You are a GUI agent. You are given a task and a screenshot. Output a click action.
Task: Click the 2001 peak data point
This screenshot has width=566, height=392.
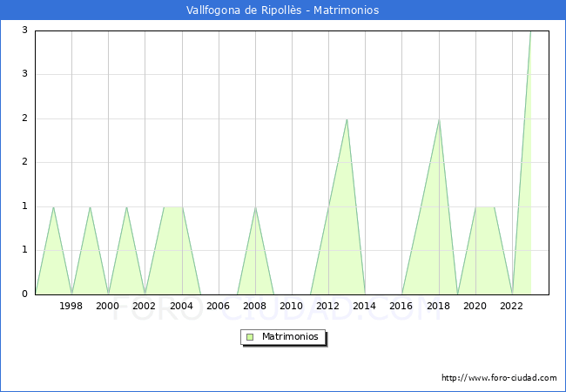pos(127,207)
